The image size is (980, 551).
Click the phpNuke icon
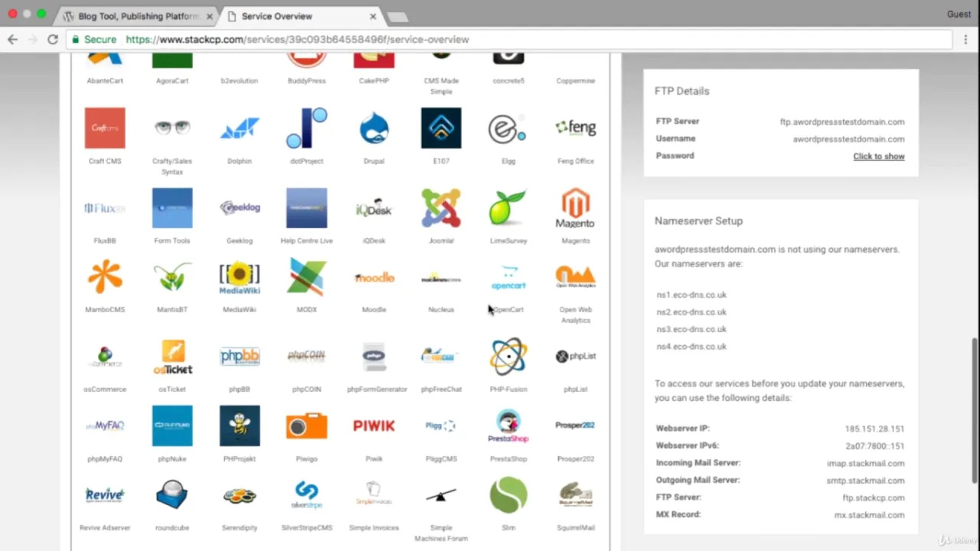click(x=172, y=426)
